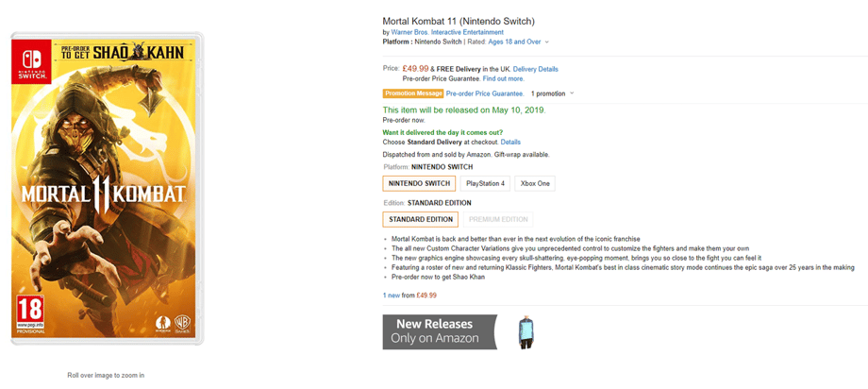Select the PlayStation 4 platform option
This screenshot has width=868, height=389.
coord(485,183)
